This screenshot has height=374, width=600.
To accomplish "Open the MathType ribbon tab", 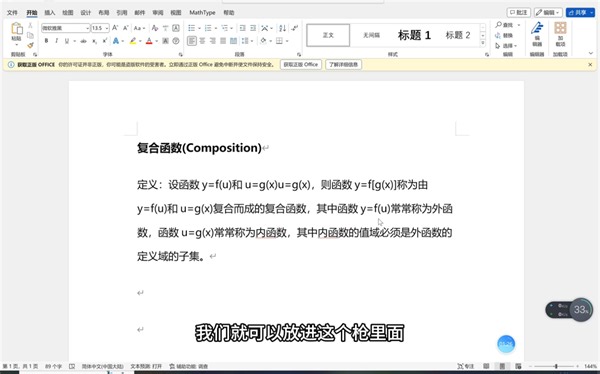I will click(202, 13).
